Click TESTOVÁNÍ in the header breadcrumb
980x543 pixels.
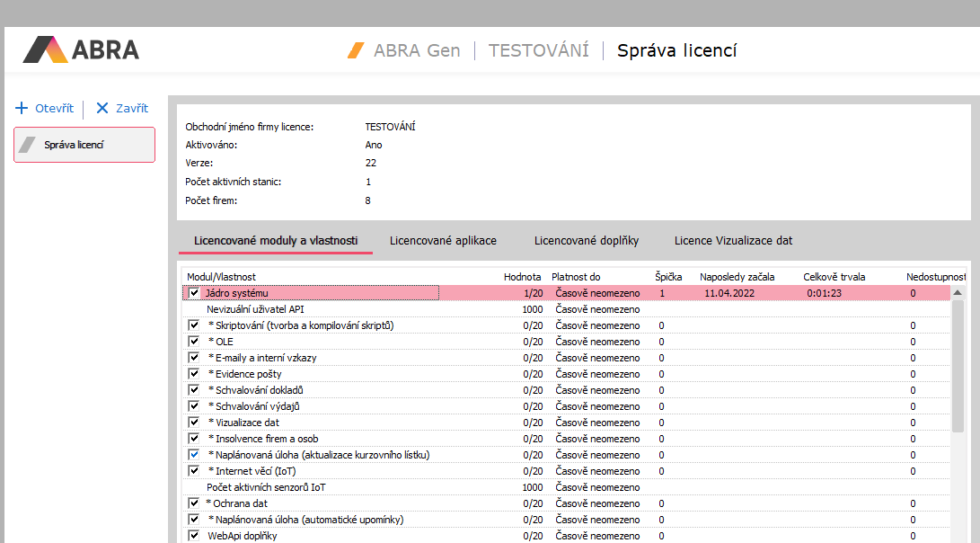click(538, 50)
